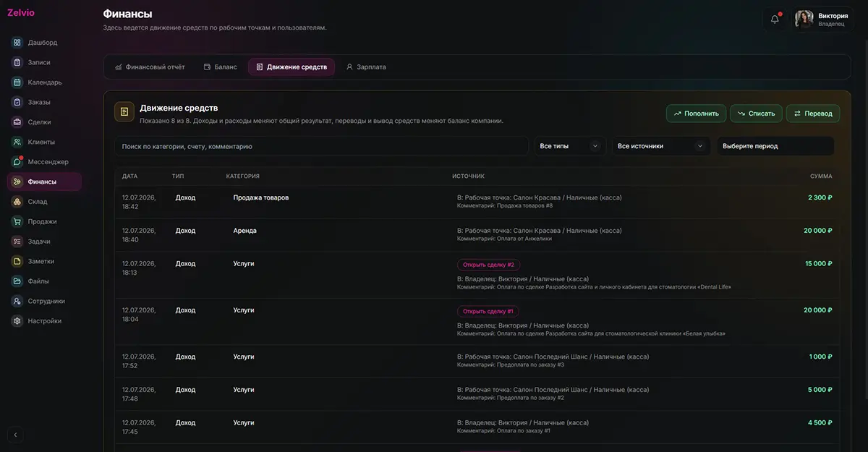Open the Задачи sidebar icon

(17, 242)
